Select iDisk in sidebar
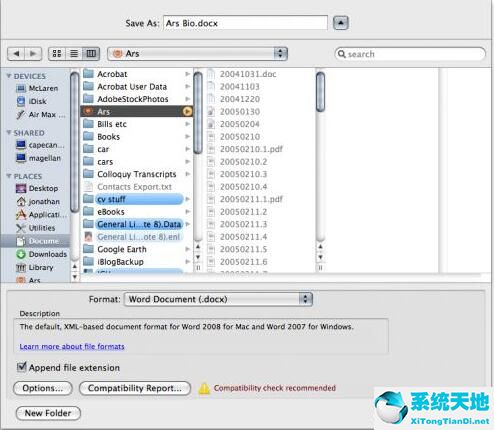The width and height of the screenshot is (494, 430). 32,101
